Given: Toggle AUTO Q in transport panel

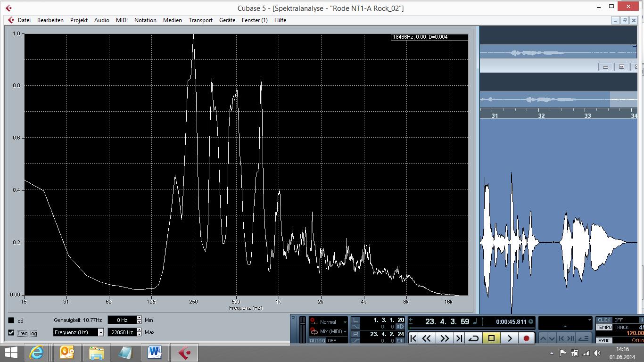Looking at the screenshot, I should point(316,340).
